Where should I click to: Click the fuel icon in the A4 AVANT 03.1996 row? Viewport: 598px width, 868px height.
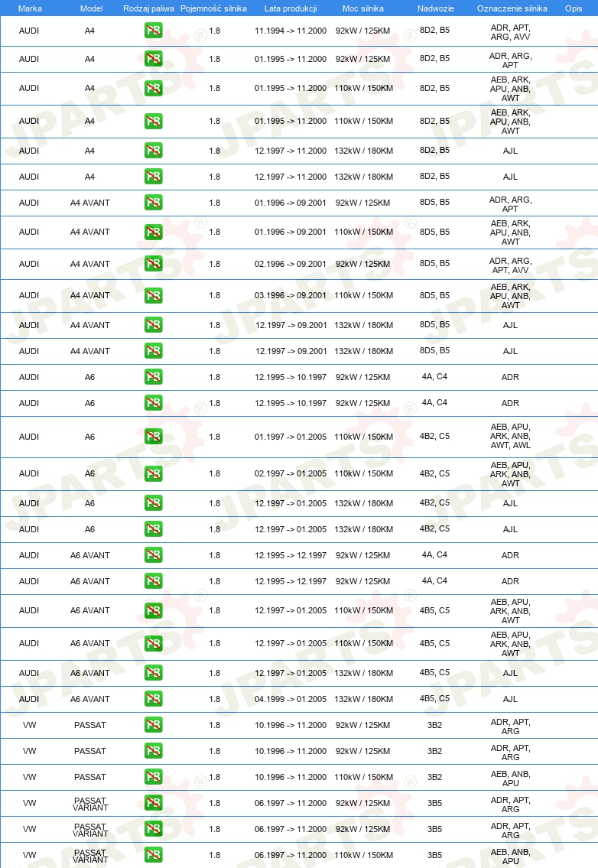(x=154, y=296)
